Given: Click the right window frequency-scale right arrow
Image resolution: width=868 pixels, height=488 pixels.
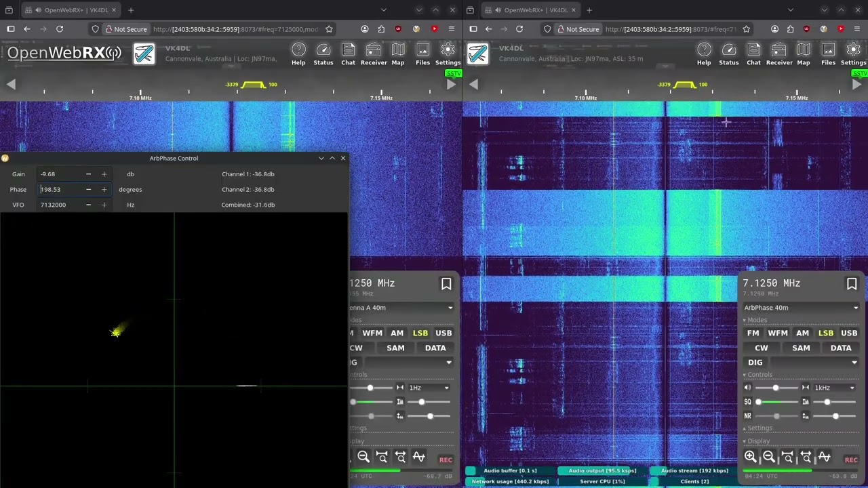Looking at the screenshot, I should (x=857, y=84).
